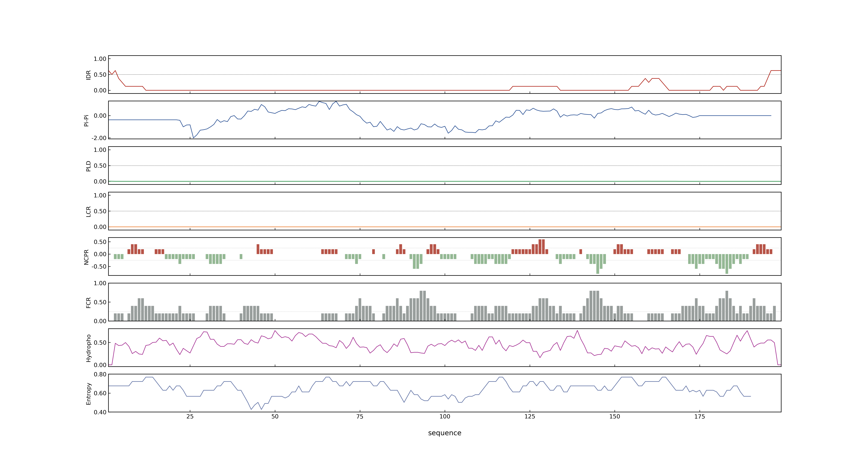Select the 1.00 tick of the FCR panel
This screenshot has width=868, height=463.
click(x=100, y=283)
